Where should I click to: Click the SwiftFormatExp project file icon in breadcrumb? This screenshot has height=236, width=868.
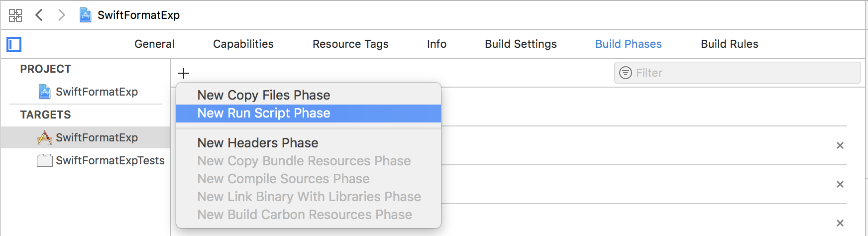pos(86,15)
